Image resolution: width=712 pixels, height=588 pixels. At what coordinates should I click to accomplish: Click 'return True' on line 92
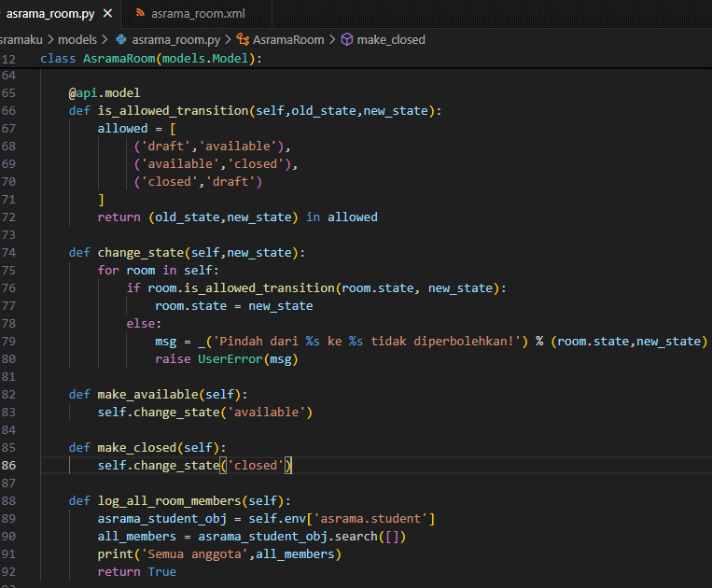pos(136,571)
